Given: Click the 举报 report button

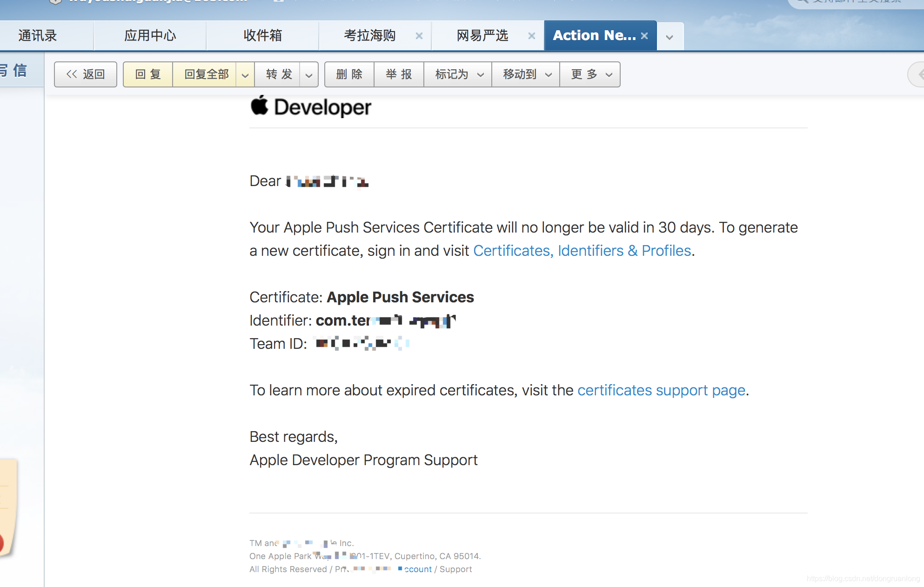Looking at the screenshot, I should (399, 74).
